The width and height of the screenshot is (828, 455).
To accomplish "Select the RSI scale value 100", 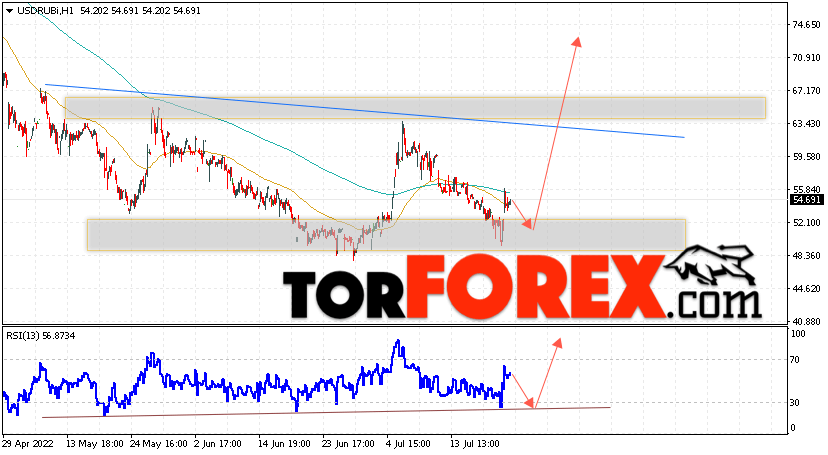I will point(798,334).
